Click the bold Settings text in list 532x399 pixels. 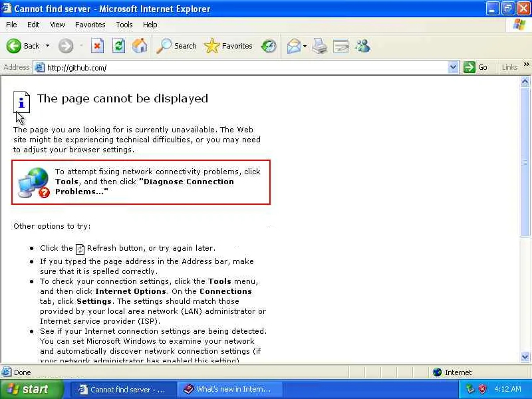[94, 301]
